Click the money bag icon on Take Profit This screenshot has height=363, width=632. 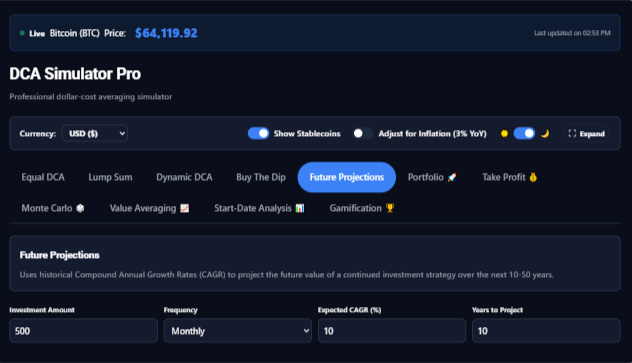533,177
